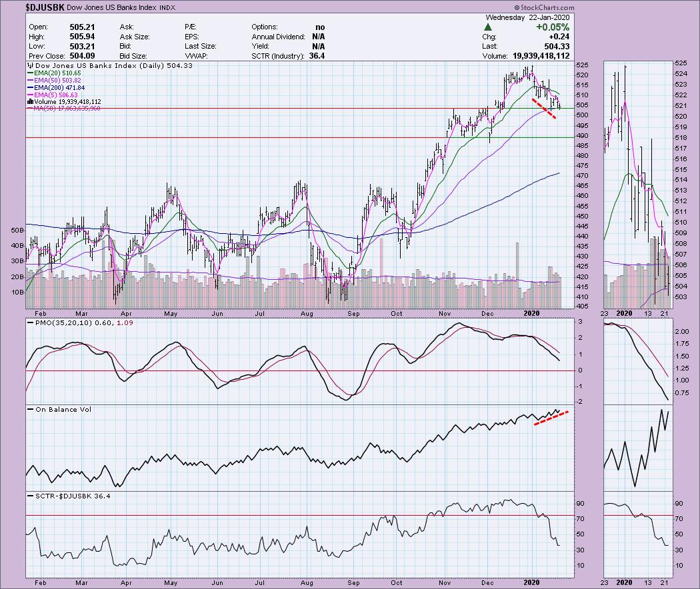
Task: Click the SCTR (Industry) value 36.4
Action: [x=317, y=56]
